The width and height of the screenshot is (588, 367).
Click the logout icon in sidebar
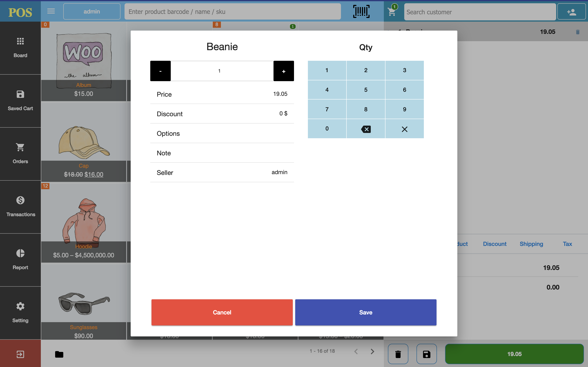point(20,354)
